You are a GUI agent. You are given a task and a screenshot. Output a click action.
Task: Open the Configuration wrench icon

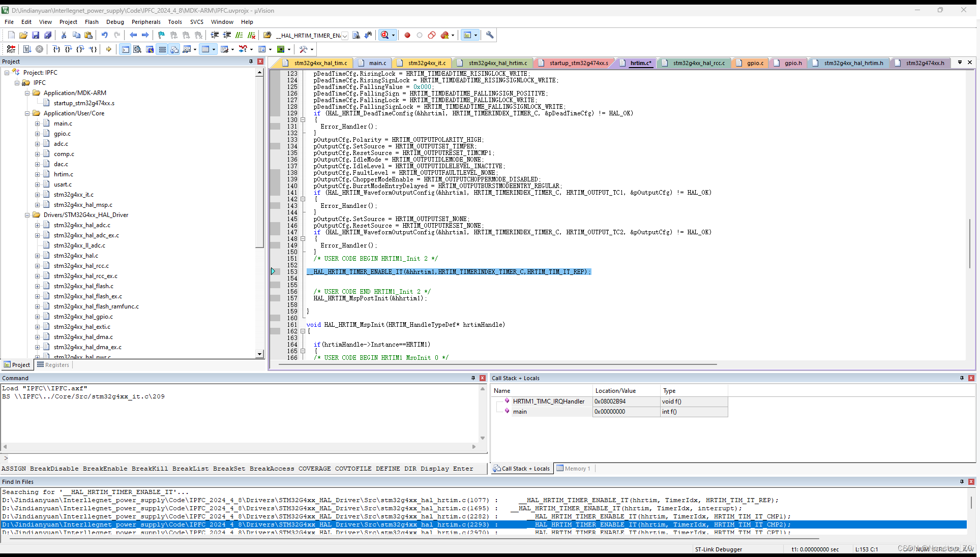click(x=490, y=35)
